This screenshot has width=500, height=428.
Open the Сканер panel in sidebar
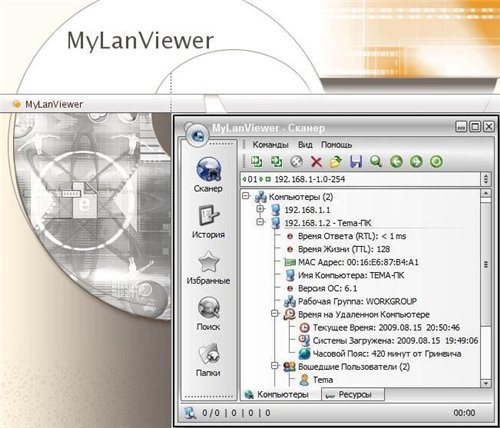click(x=208, y=174)
